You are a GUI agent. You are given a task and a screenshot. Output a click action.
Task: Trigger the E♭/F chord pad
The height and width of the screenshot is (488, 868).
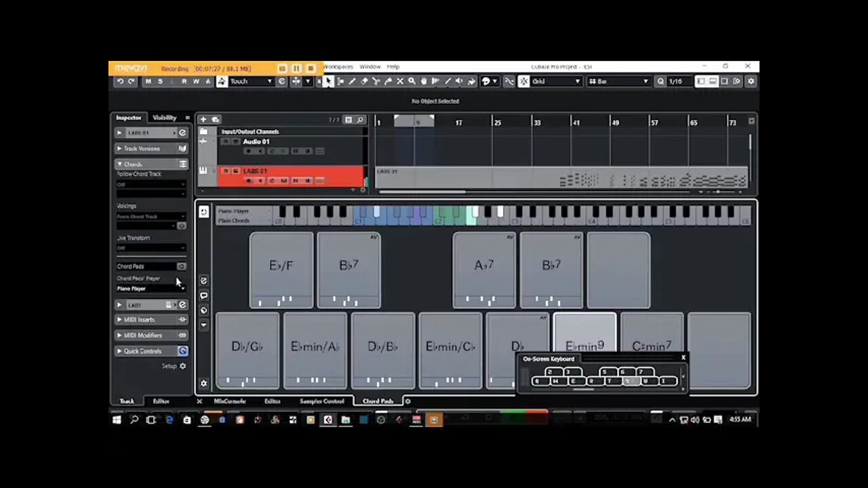[281, 270]
